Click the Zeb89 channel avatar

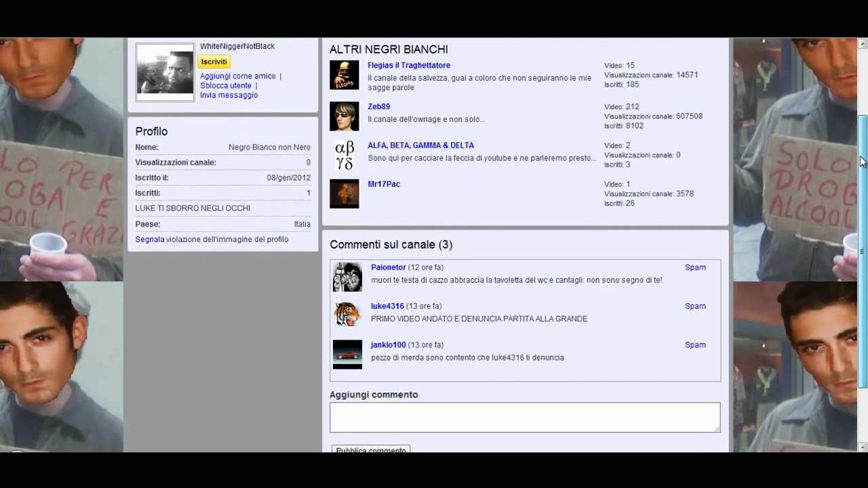(x=344, y=116)
